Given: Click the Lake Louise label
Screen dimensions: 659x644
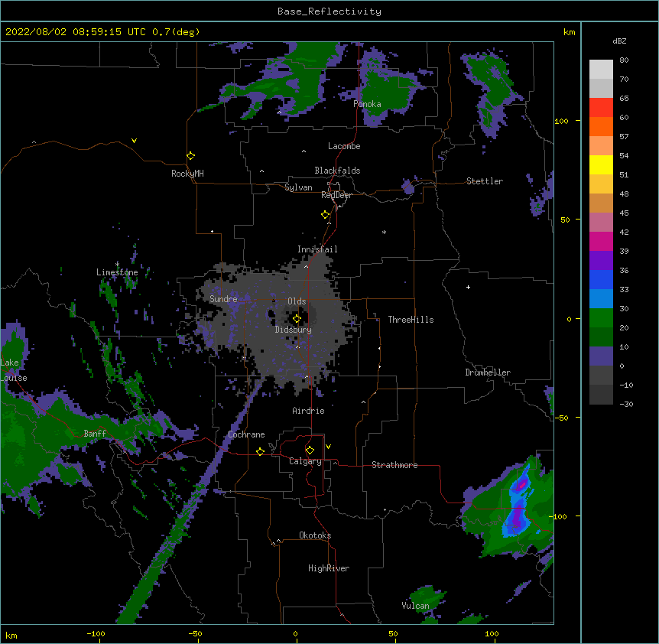Looking at the screenshot, I should pyautogui.click(x=14, y=370).
